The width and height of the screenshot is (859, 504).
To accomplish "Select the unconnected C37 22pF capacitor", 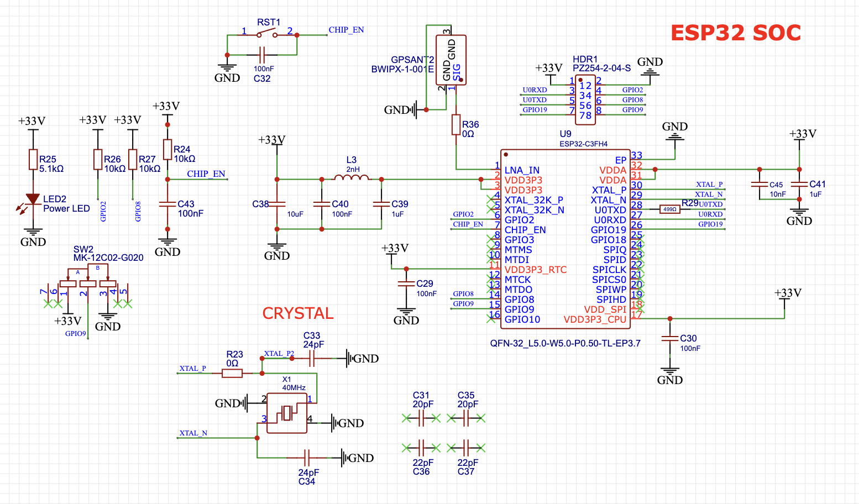I will [466, 447].
